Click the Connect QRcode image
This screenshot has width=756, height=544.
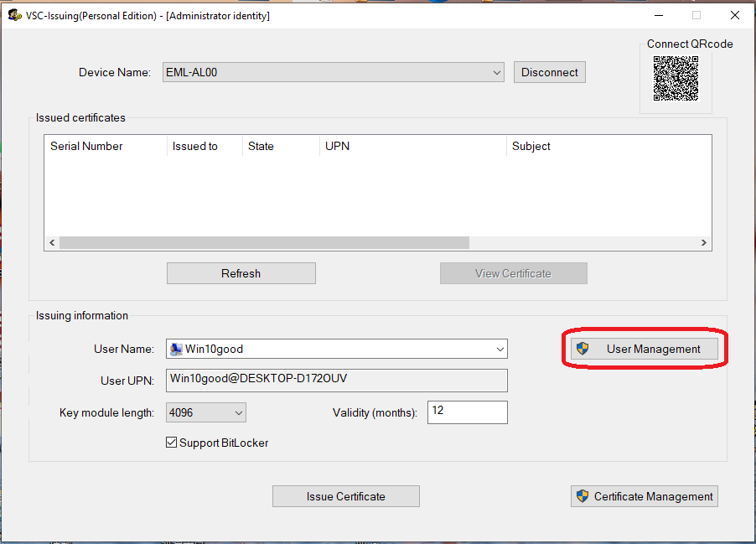pyautogui.click(x=676, y=79)
